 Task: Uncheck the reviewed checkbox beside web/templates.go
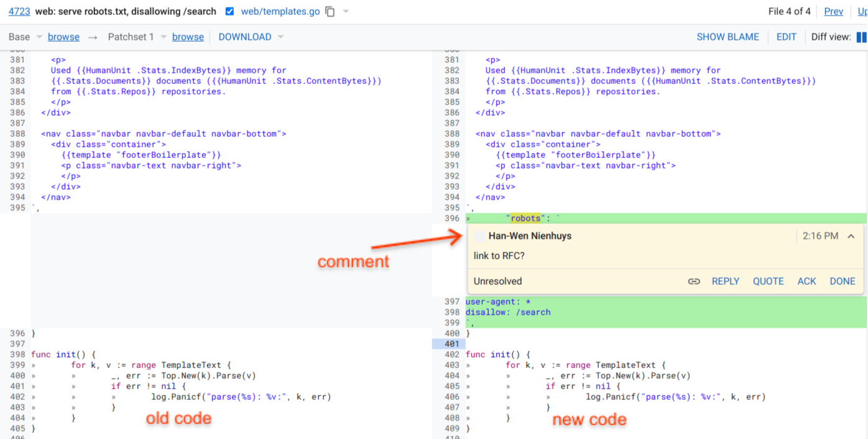(x=229, y=11)
